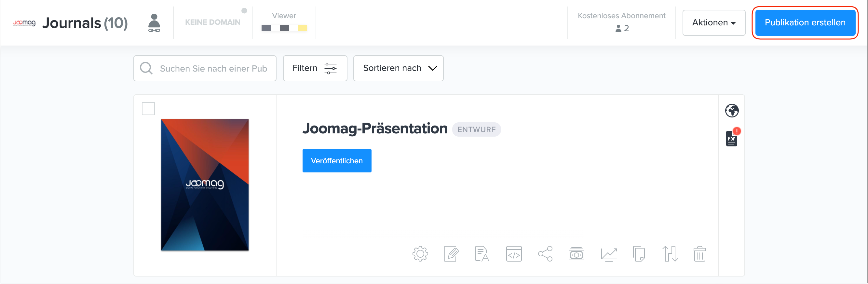Open the monetization cash icon
868x284 pixels.
[x=576, y=254]
